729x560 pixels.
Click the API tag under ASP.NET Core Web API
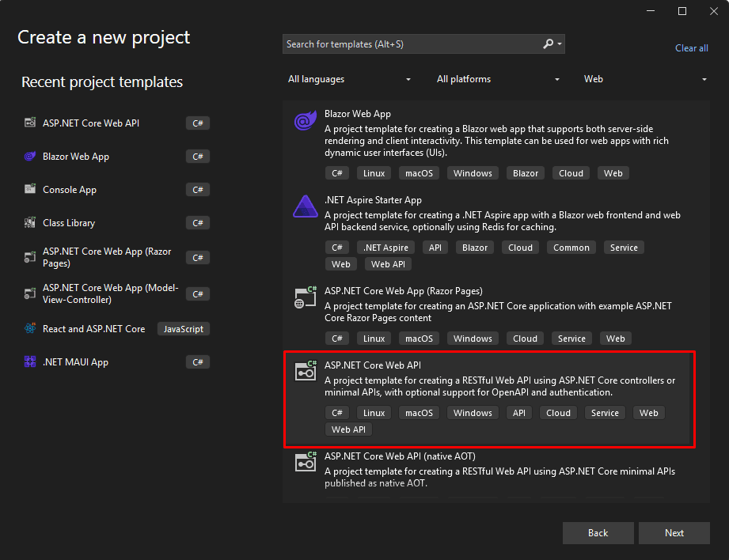pyautogui.click(x=519, y=413)
